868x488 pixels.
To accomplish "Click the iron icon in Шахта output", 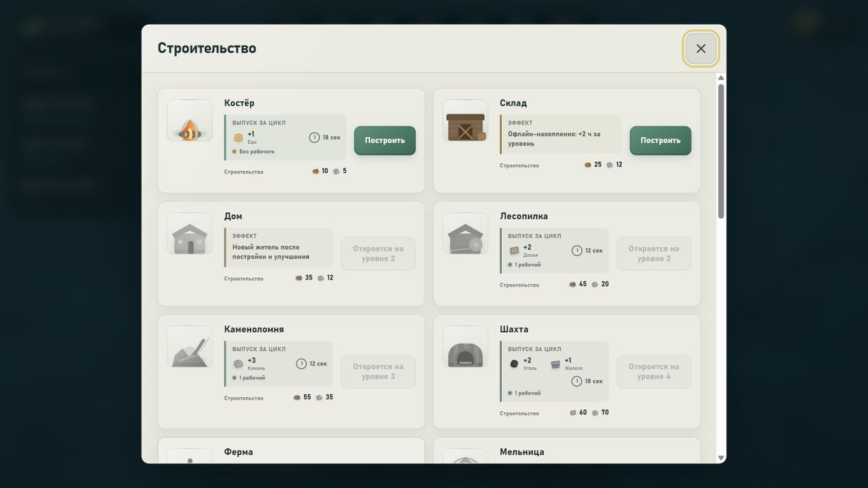I will coord(555,364).
